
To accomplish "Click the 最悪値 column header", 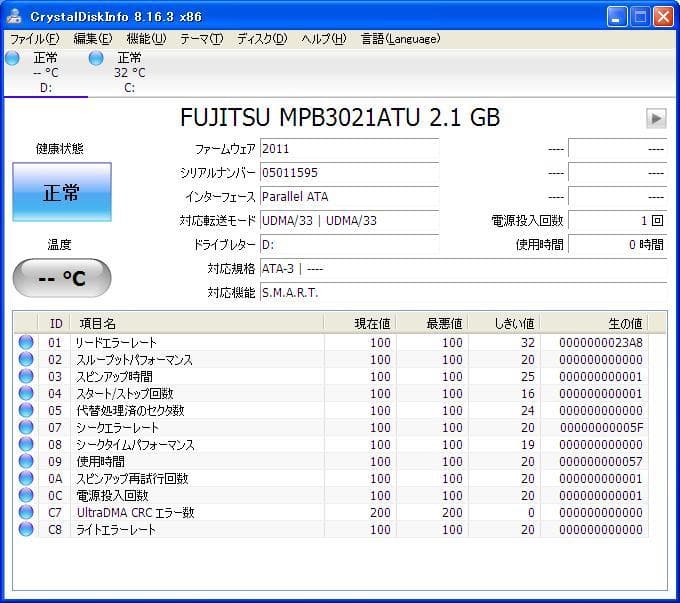I will [432, 323].
